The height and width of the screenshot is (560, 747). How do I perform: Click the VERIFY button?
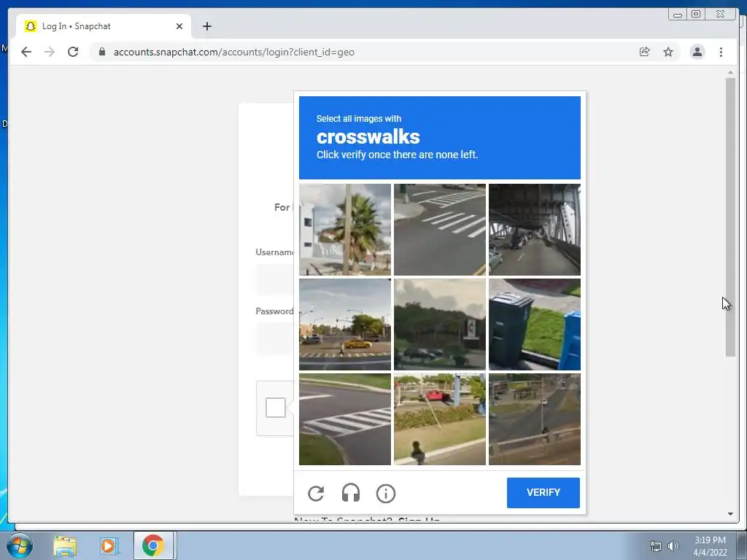pos(543,492)
